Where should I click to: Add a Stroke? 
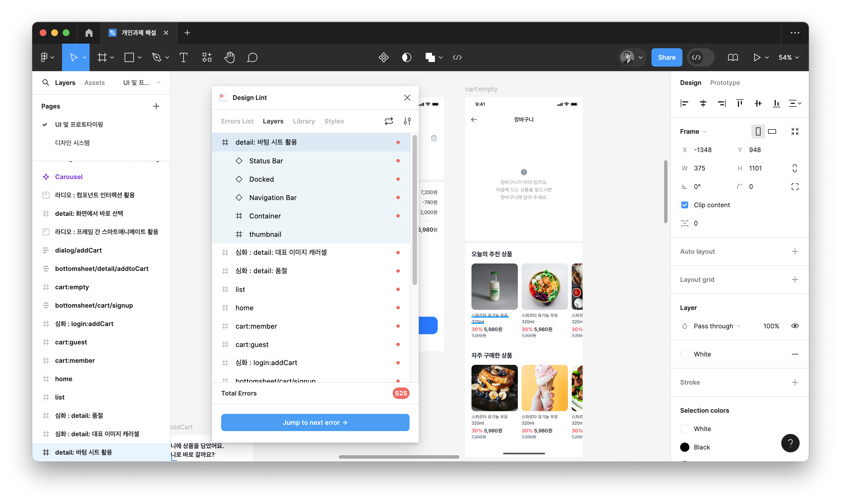(795, 382)
